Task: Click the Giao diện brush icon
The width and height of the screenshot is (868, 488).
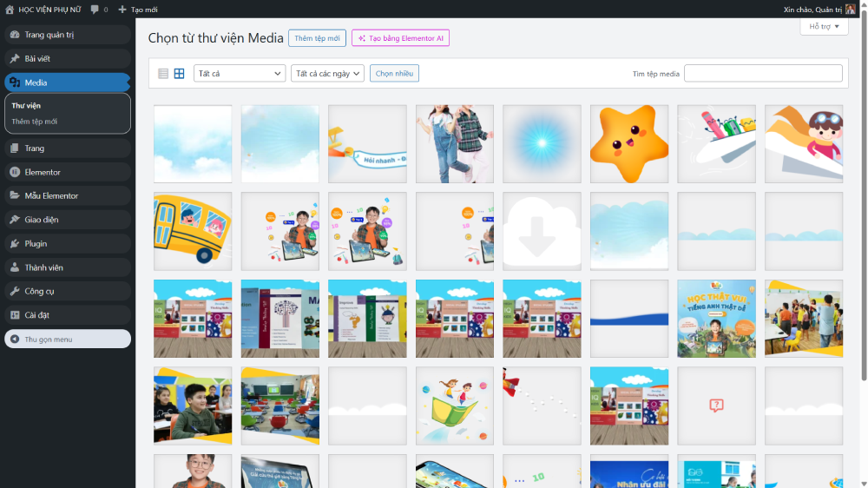Action: 15,220
